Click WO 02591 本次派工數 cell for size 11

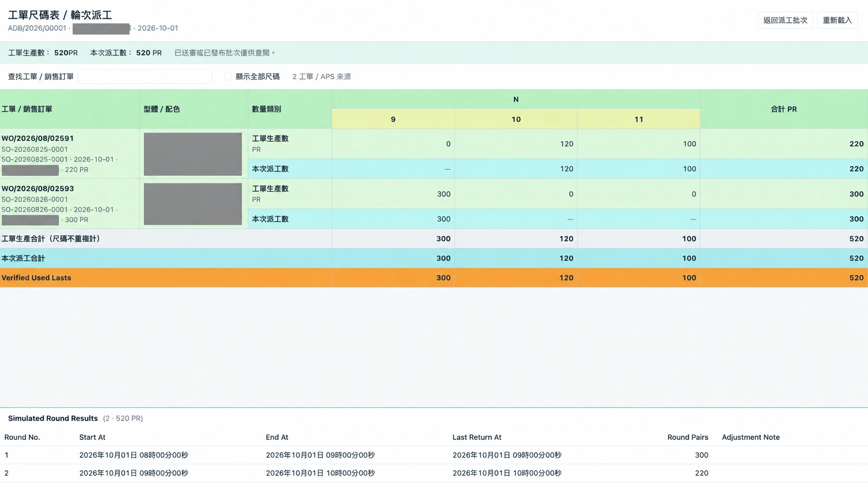tap(639, 169)
